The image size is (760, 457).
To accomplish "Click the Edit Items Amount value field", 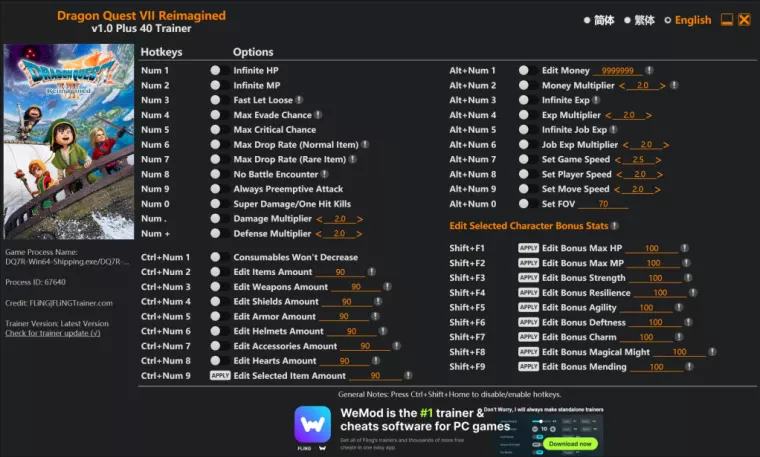I will coord(340,272).
